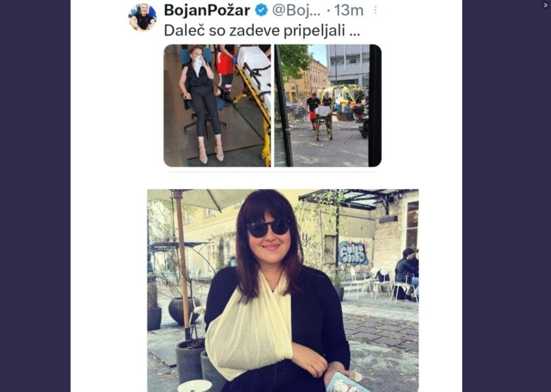This screenshot has height=392, width=551.
Task: Click the BojanPožar display name
Action: coord(207,10)
